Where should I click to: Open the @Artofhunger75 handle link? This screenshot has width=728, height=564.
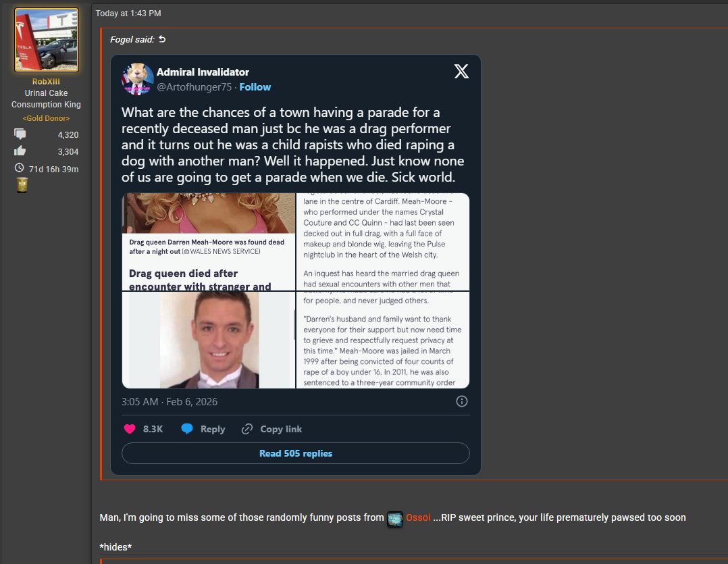click(194, 87)
